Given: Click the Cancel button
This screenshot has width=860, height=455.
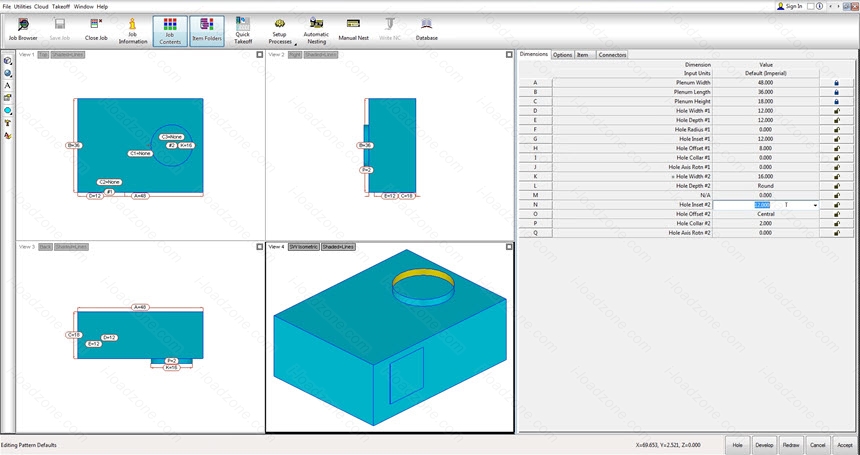Looking at the screenshot, I should pyautogui.click(x=817, y=445).
